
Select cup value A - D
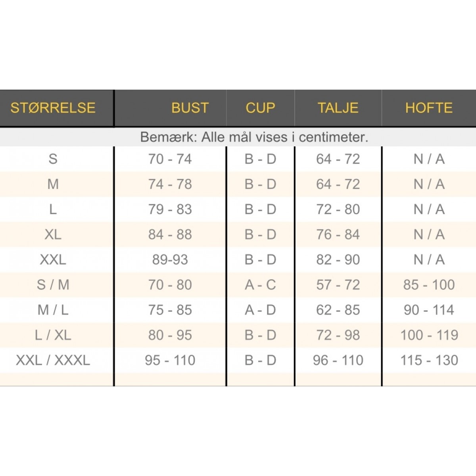click(260, 310)
